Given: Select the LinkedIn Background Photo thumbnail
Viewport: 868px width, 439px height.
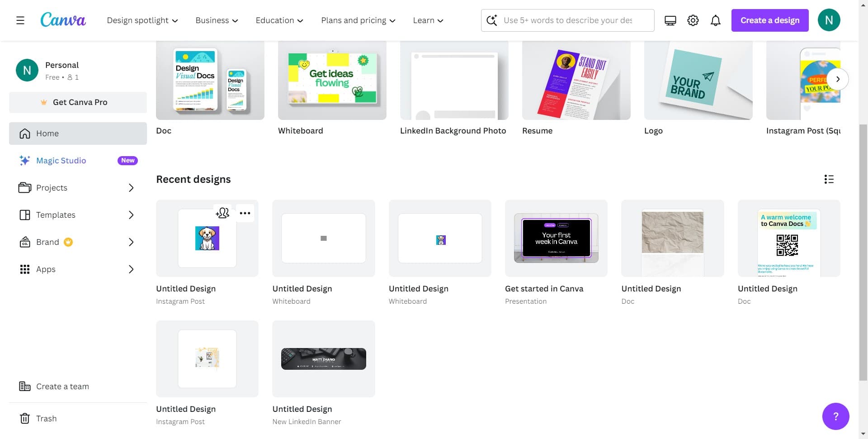Looking at the screenshot, I should tap(454, 80).
